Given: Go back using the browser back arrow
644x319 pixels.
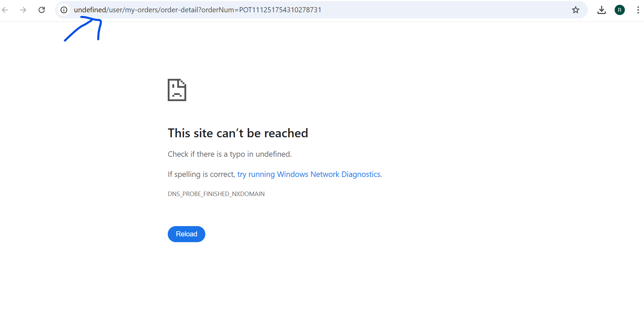Looking at the screenshot, I should (5, 10).
